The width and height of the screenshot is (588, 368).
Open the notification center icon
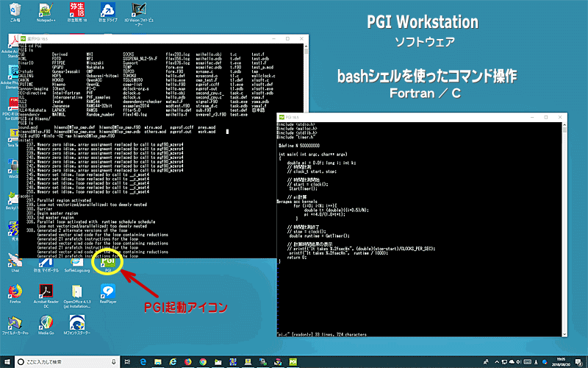coord(578,362)
